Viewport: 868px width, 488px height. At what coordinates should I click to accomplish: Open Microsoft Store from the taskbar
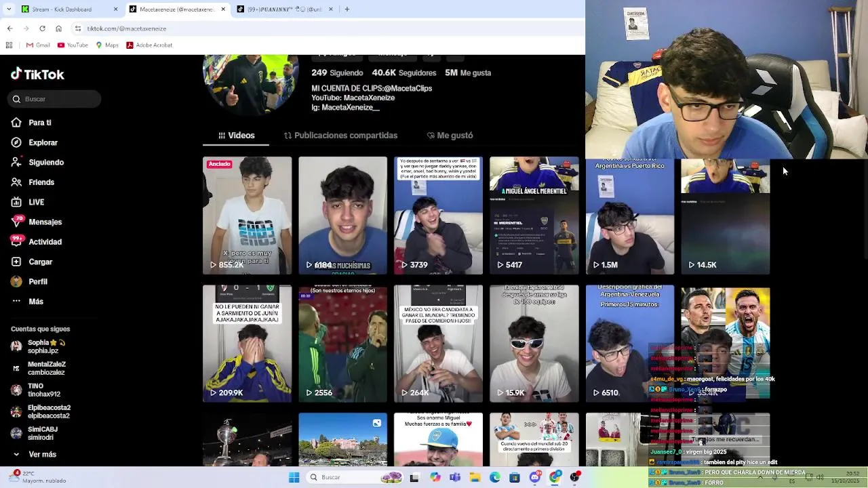coord(515,477)
